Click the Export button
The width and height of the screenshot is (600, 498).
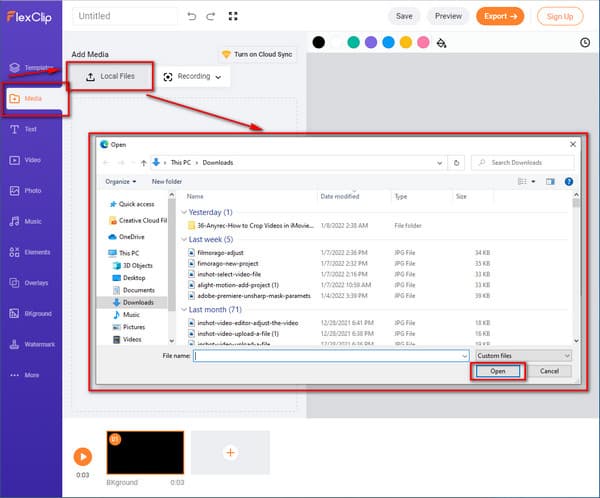tap(500, 16)
